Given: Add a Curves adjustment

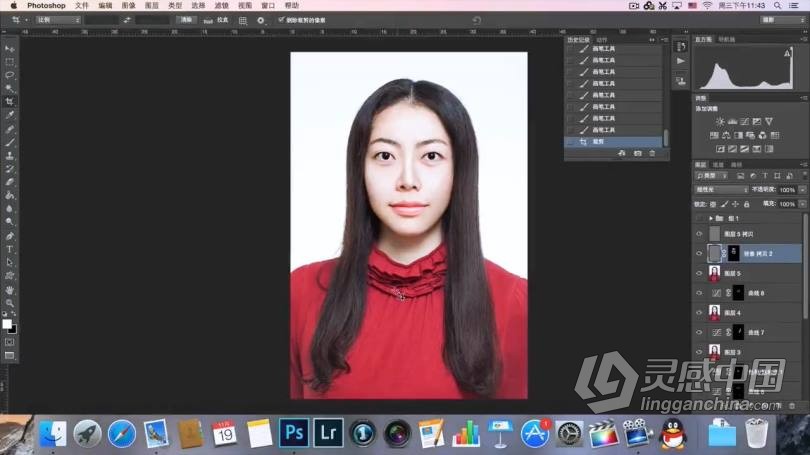Looking at the screenshot, I should (x=744, y=121).
